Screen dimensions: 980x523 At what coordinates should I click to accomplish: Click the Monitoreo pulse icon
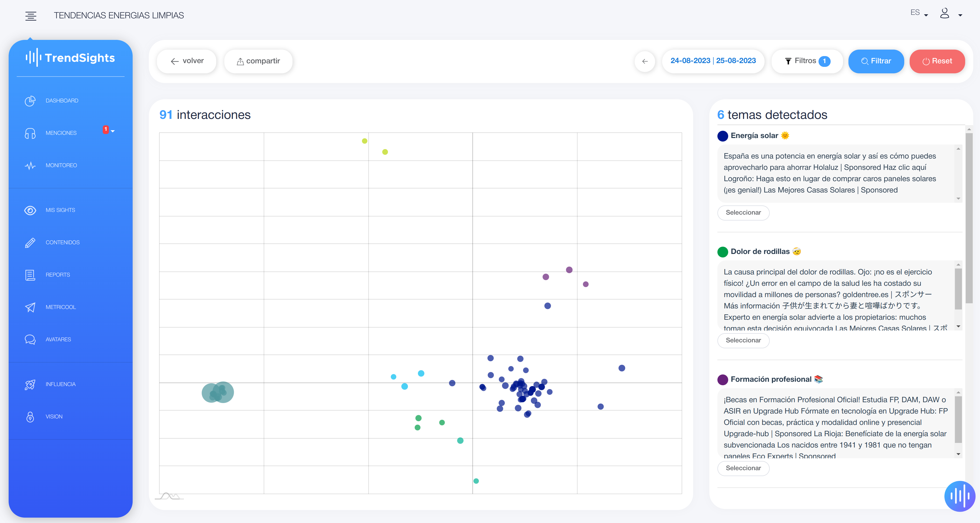click(30, 166)
